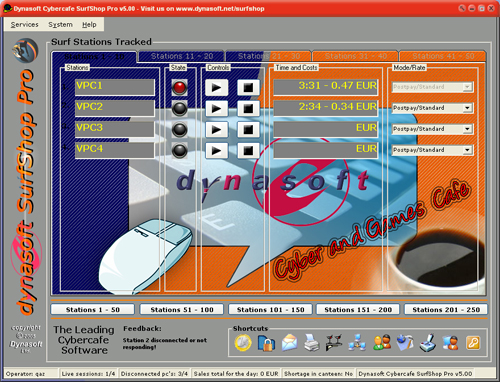Click the globe and document shortcut icon
The width and height of the screenshot is (500, 382).
[405, 343]
